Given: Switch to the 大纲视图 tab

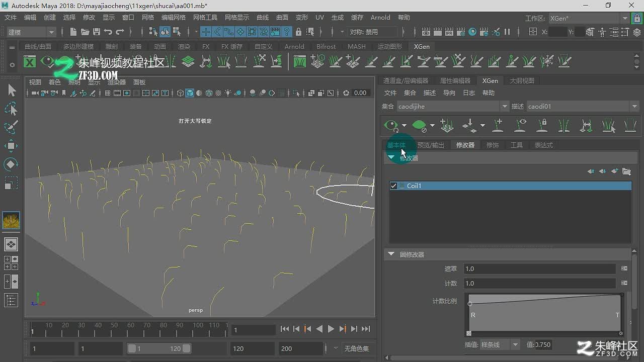Looking at the screenshot, I should [522, 80].
